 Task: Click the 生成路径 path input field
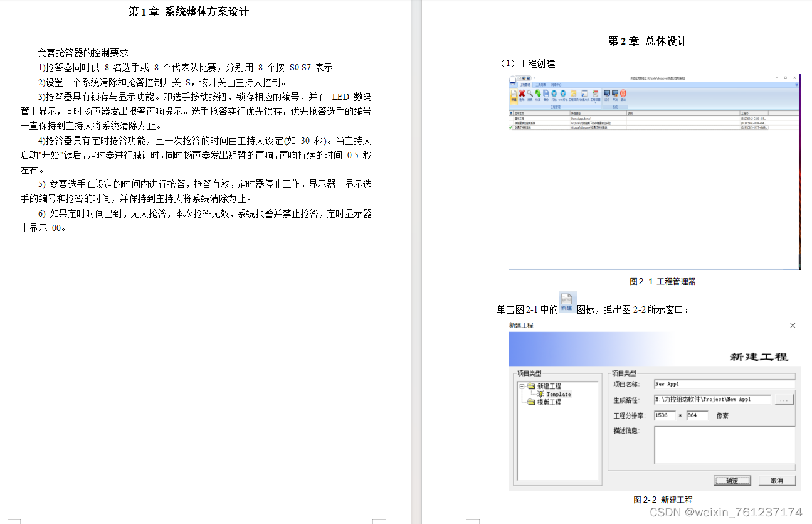coord(712,399)
